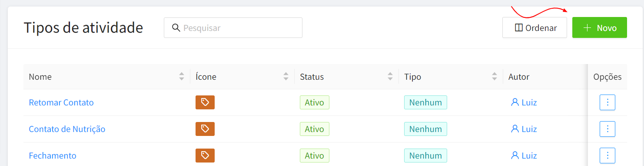Click the magnifier icon in search box
This screenshot has height=166, width=644.
(x=176, y=28)
